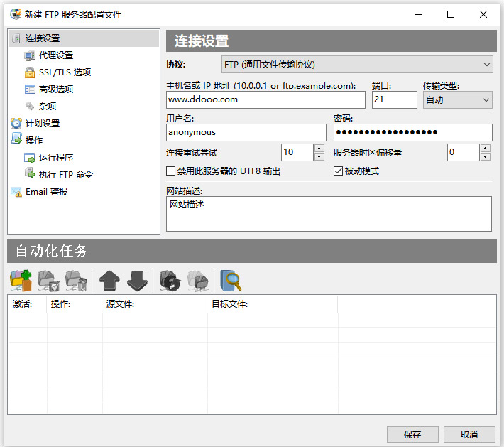Image resolution: width=504 pixels, height=447 pixels.
Task: Open 杂项 in the left tree
Action: [x=48, y=106]
